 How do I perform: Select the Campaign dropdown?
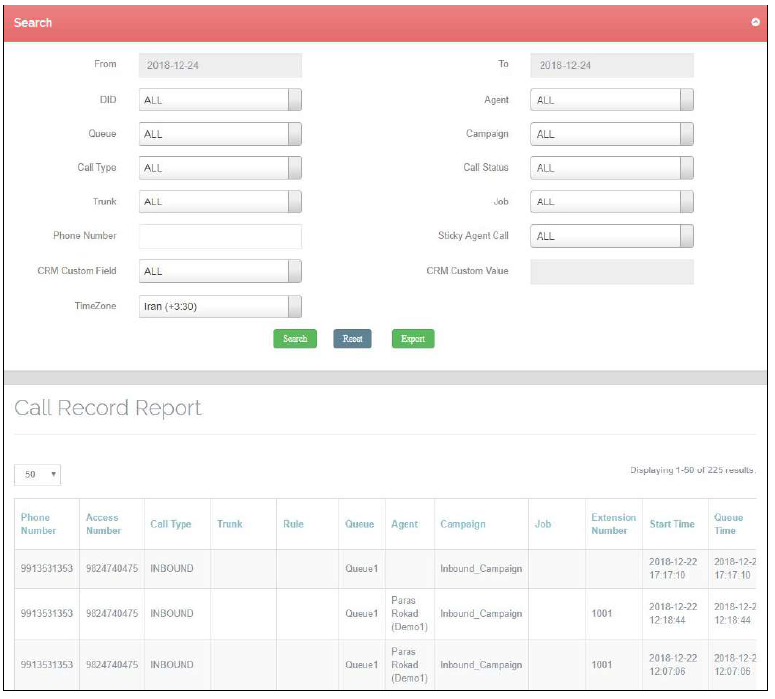[611, 134]
